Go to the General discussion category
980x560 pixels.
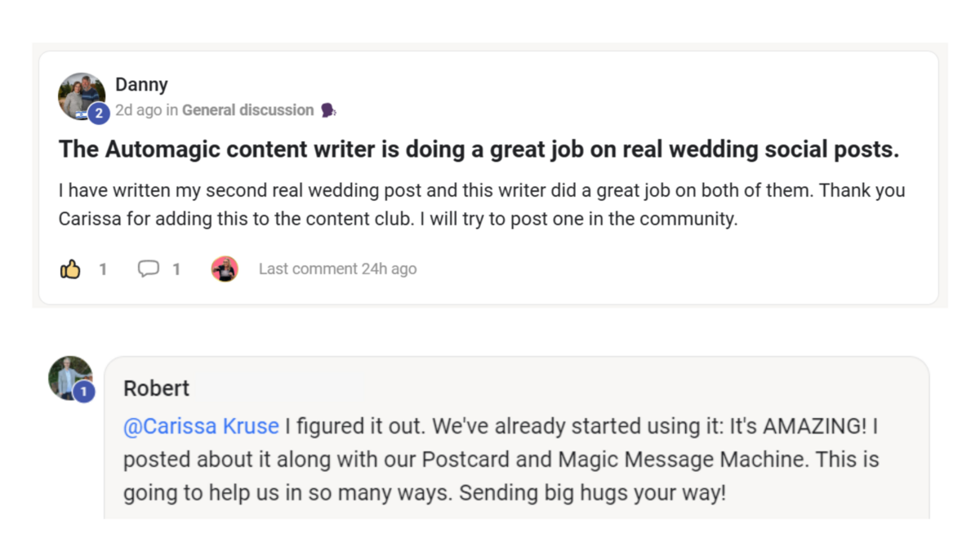point(247,110)
